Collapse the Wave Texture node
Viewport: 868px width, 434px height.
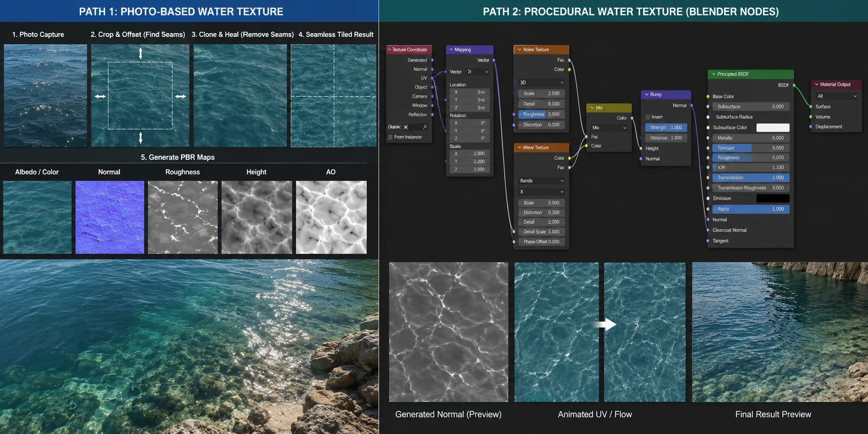520,147
